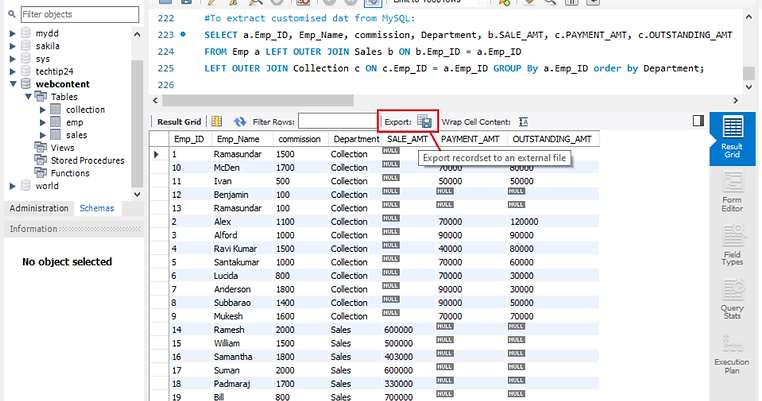Click the search magnifier icon in sidebar

(x=12, y=15)
